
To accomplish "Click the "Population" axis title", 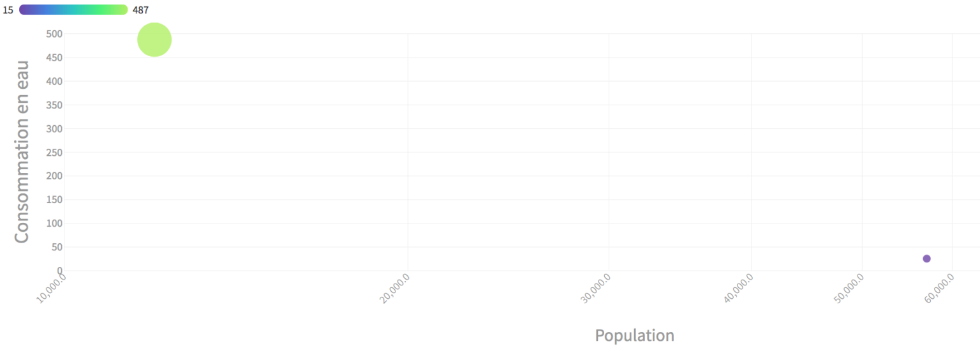I will 634,335.
